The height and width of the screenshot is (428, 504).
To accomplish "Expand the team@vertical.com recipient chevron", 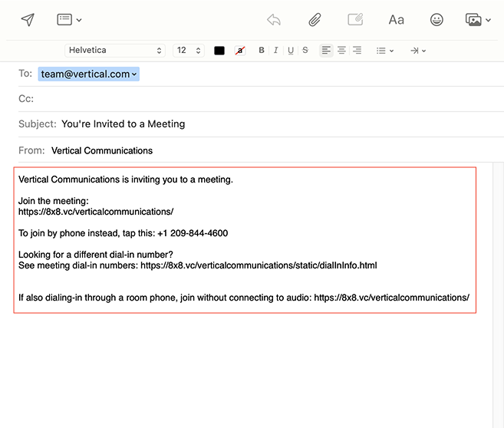I will [134, 74].
